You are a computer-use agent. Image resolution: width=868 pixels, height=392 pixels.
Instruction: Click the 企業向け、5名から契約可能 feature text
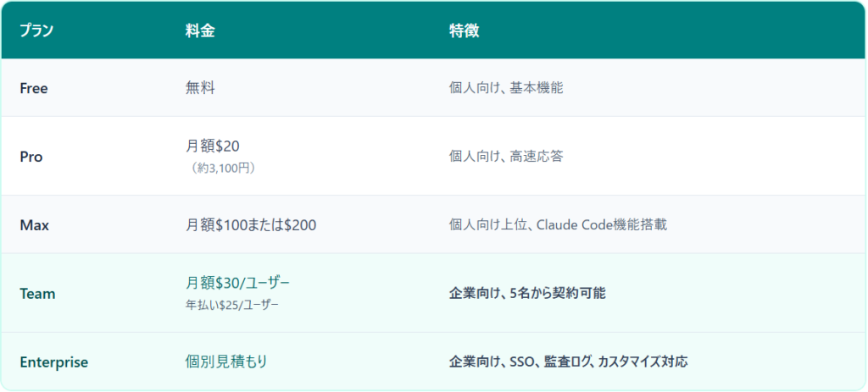click(x=526, y=294)
